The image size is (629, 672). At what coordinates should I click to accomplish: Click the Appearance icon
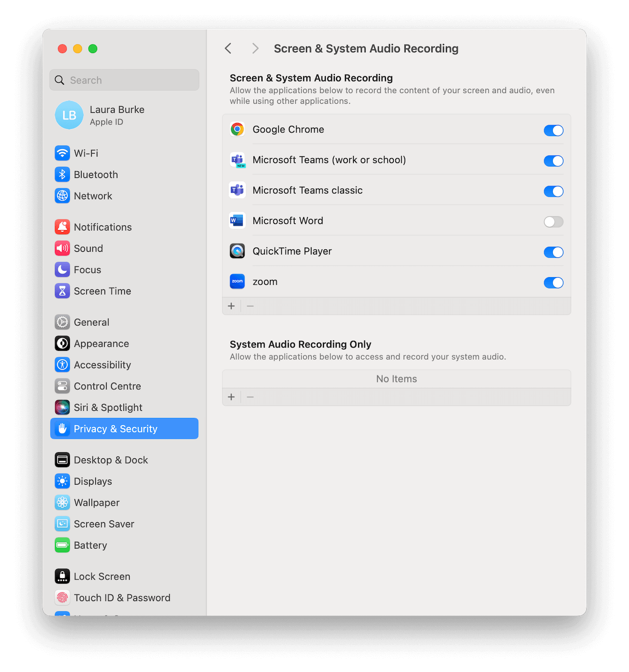pos(62,344)
